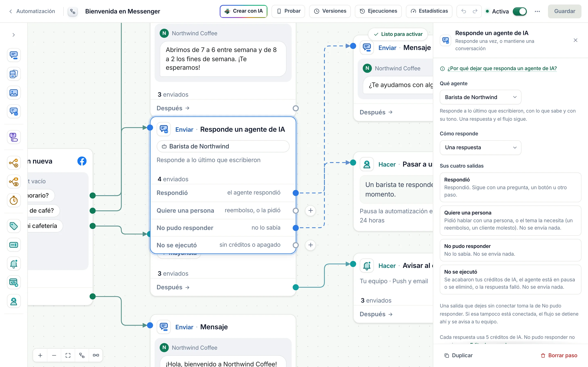Screen dimensions: 588x367
Task: Select the assign person icon in sidebar
Action: (14, 301)
